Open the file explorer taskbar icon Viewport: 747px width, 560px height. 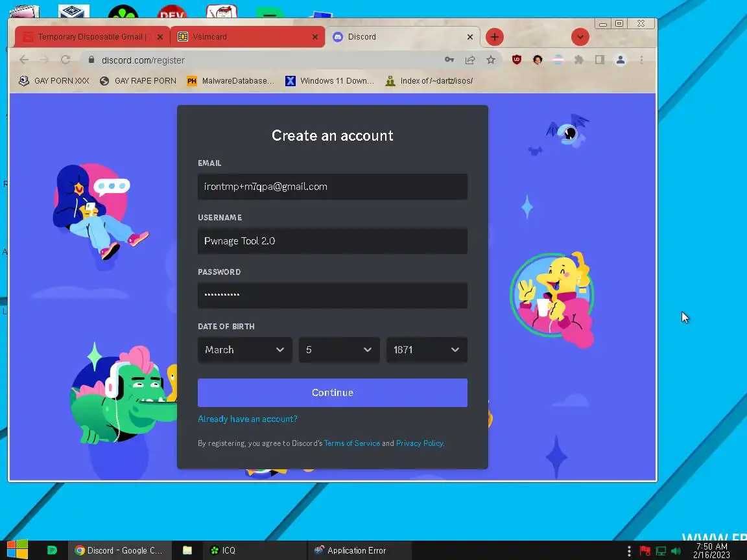tap(187, 550)
